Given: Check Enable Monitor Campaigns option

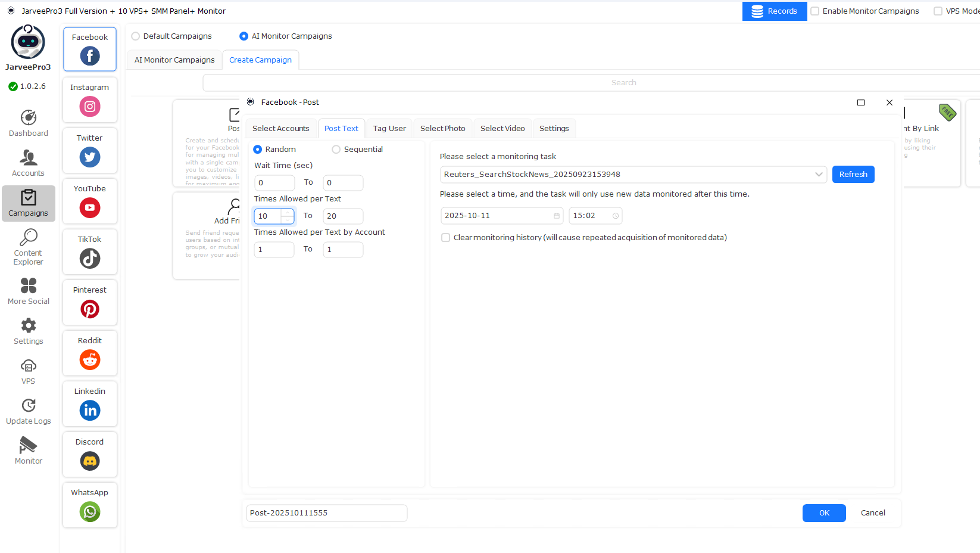Looking at the screenshot, I should [x=815, y=11].
